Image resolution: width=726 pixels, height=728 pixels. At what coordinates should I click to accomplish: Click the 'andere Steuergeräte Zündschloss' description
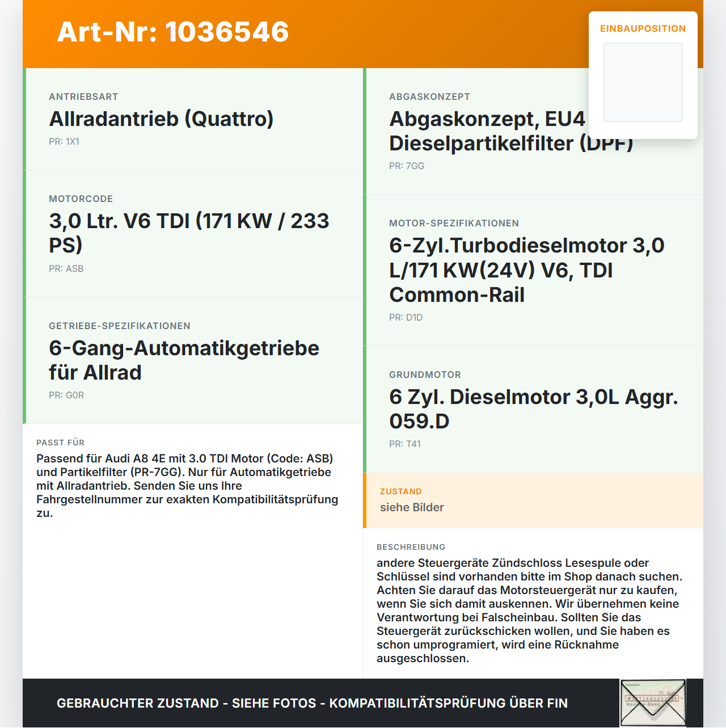coord(530,611)
